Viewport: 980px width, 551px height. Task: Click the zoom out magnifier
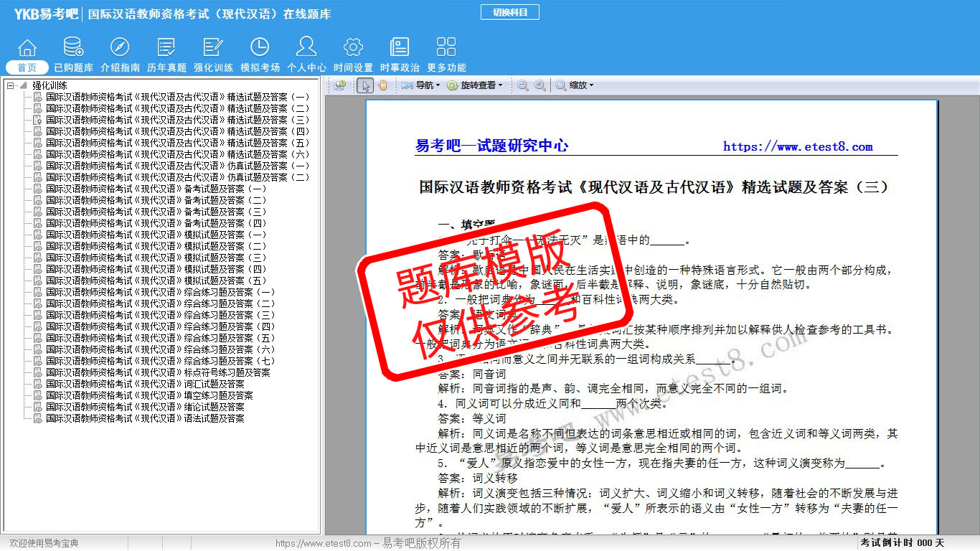(523, 85)
